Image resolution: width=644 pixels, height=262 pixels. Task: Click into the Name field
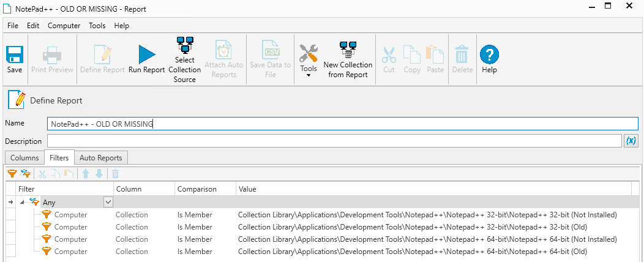(x=343, y=124)
